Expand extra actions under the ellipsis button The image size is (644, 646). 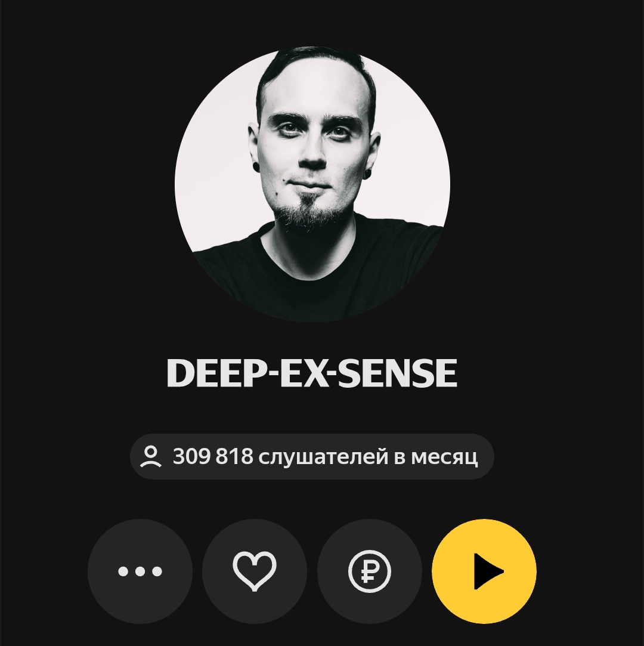point(140,571)
